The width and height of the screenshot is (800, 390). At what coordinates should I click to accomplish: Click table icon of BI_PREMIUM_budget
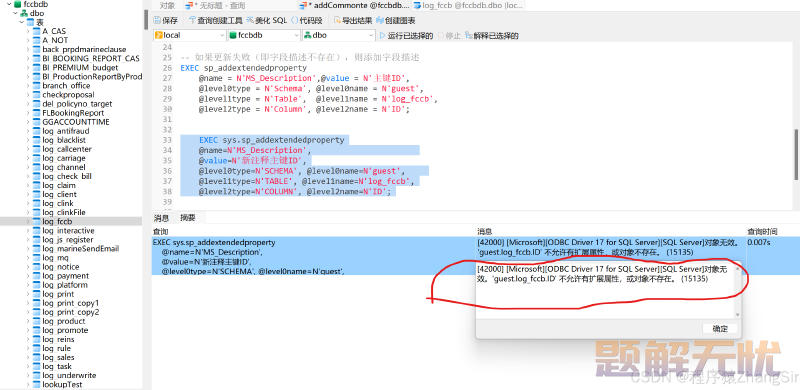tap(36, 68)
